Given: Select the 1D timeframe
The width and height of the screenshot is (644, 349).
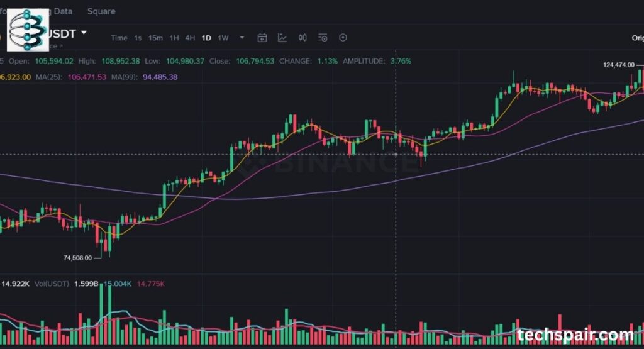Looking at the screenshot, I should click(206, 38).
